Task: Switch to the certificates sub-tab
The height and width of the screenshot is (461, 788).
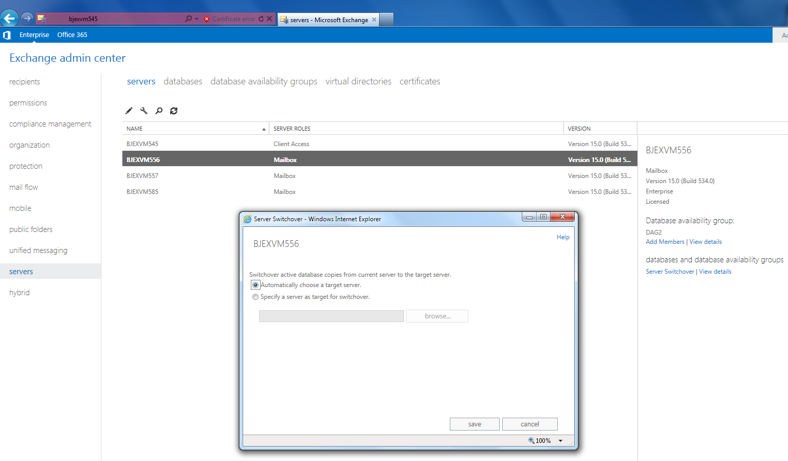Action: pos(420,81)
